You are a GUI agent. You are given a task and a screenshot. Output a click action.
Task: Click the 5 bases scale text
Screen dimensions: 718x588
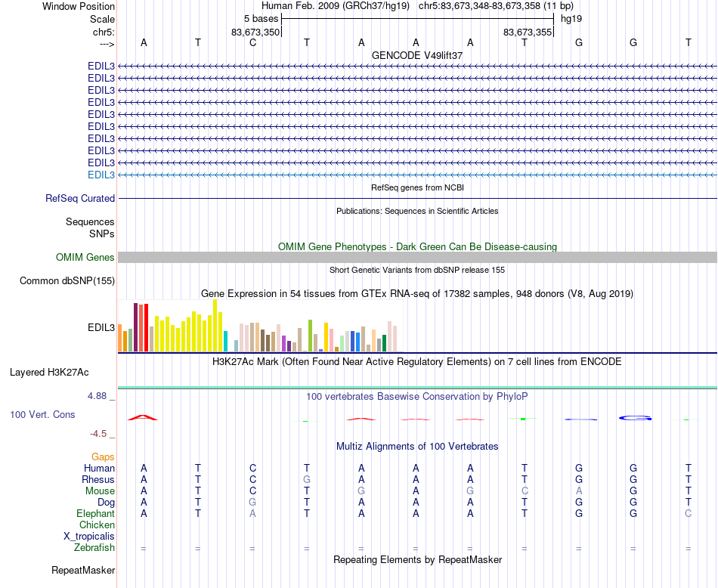tap(261, 19)
